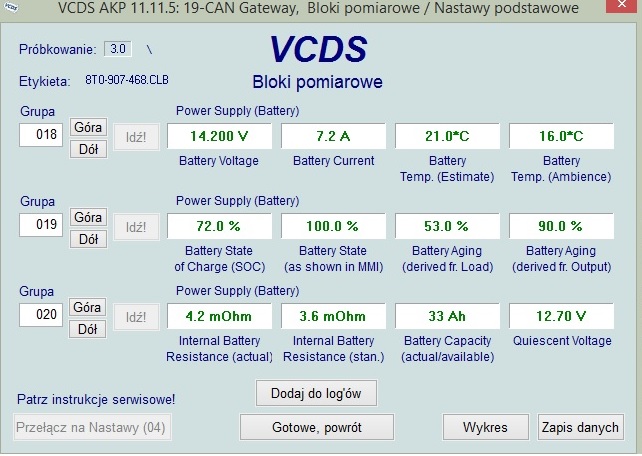Click Góra button for group 019
Screen dimensions: 642x456
tap(88, 217)
